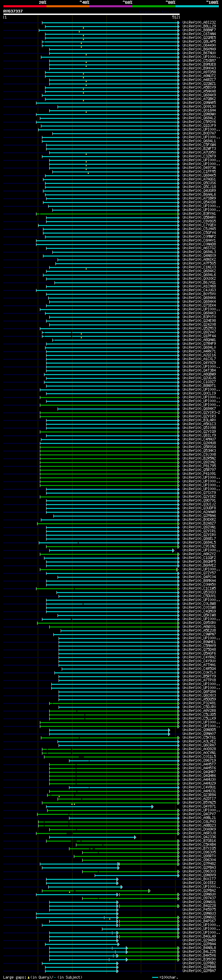222x980 pixels.
Task: Select the UniRef100_B2R5N2 entry
Action: click(199, 458)
